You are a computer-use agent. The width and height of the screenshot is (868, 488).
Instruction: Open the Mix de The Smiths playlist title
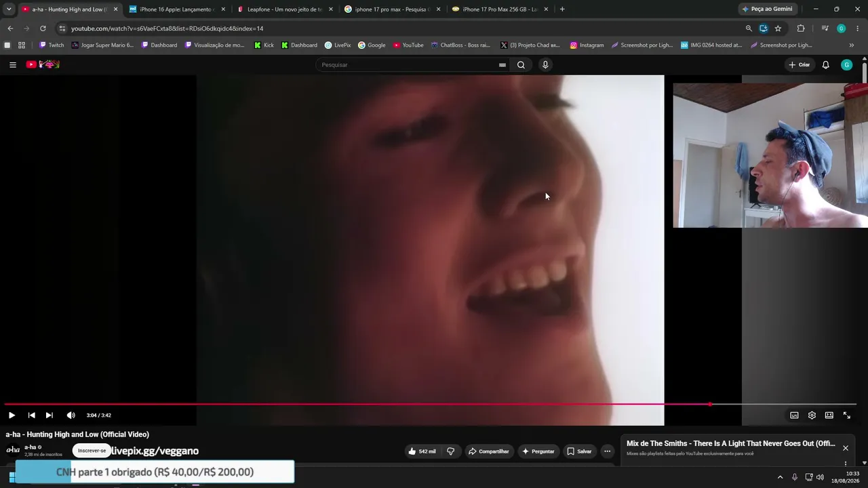pos(730,444)
